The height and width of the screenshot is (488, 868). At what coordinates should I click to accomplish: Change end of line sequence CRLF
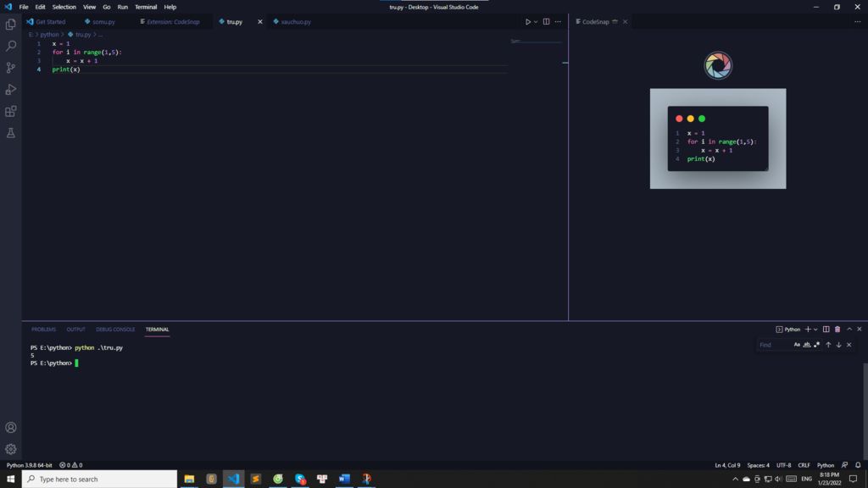pos(804,465)
